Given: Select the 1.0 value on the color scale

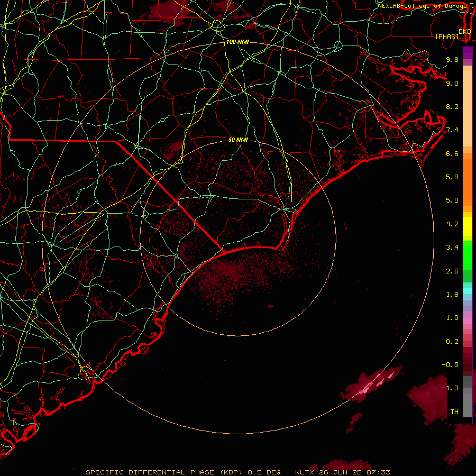Looking at the screenshot, I should 452,318.
